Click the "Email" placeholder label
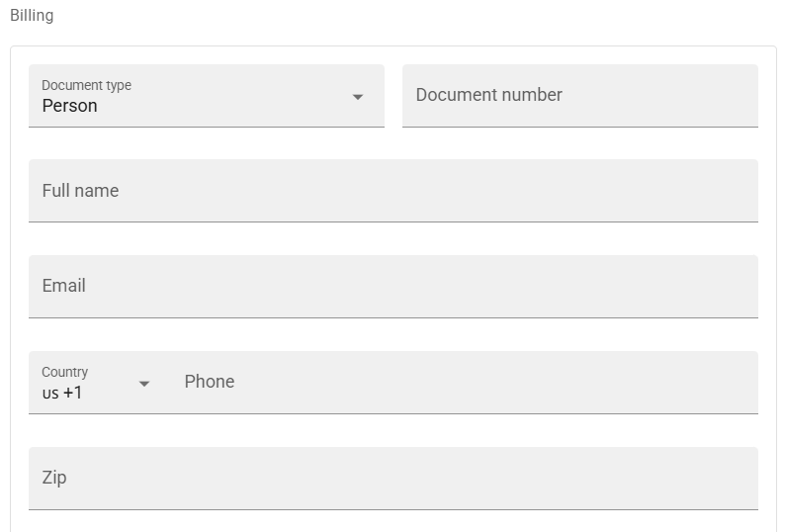Viewport: 786px width, 532px height. (63, 286)
